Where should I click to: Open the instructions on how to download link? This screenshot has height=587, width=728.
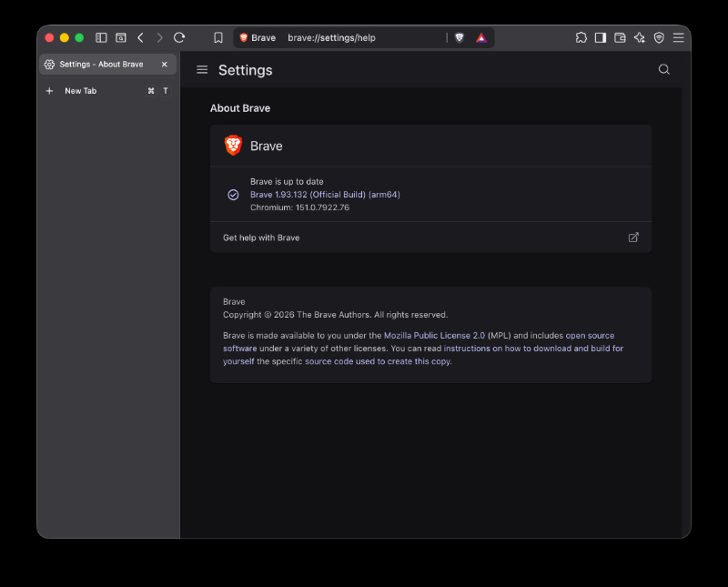(x=533, y=349)
